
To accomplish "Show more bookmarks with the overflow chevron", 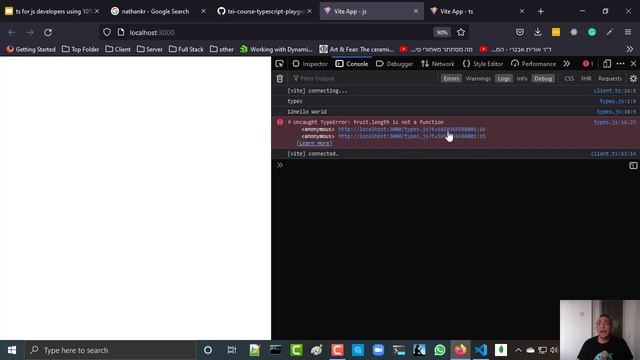I will pos(630,49).
